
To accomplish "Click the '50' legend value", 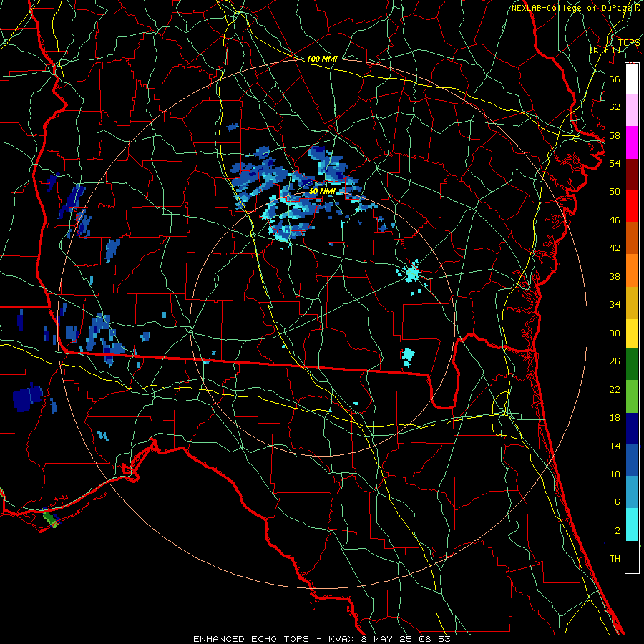I will tap(615, 192).
